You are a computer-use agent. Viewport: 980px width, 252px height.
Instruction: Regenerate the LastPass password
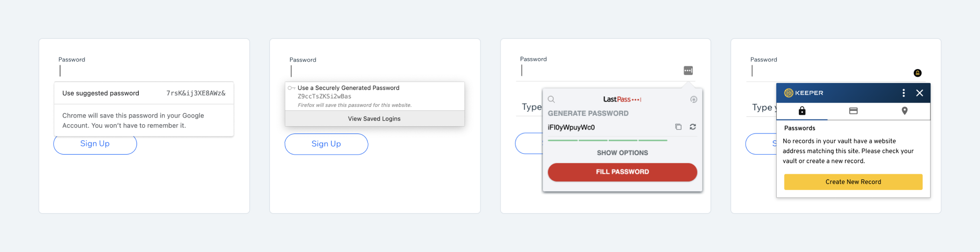pyautogui.click(x=693, y=127)
